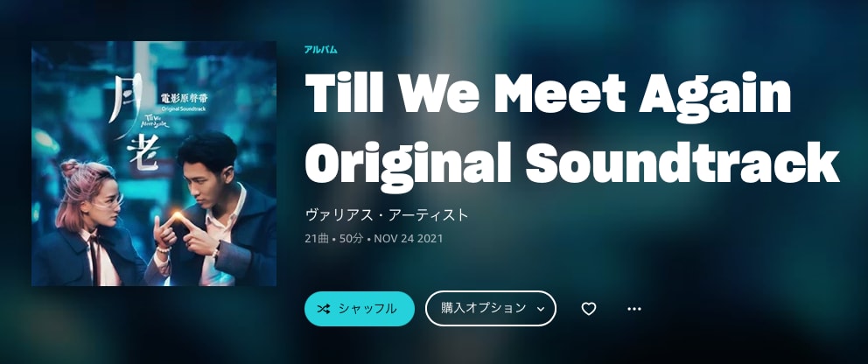Click the 50分 duration text
Screen dimensions: 868x364
tap(352, 239)
